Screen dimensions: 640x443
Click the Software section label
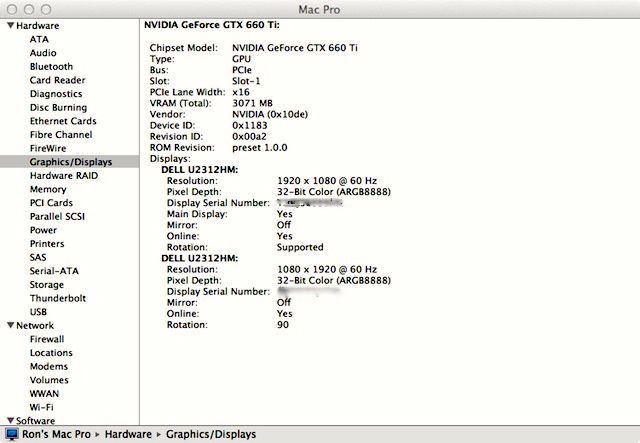pos(36,421)
